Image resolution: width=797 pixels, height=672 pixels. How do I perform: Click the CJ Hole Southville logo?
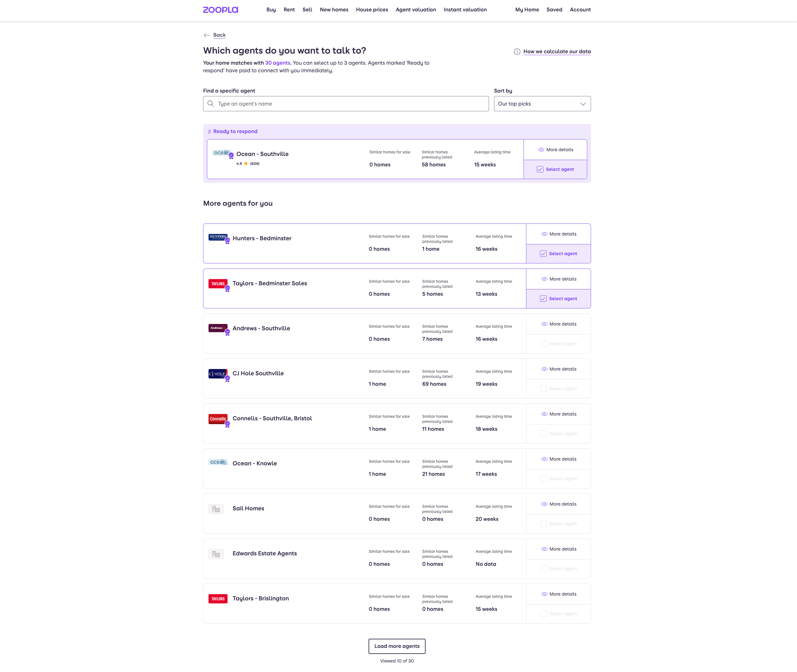coord(218,373)
